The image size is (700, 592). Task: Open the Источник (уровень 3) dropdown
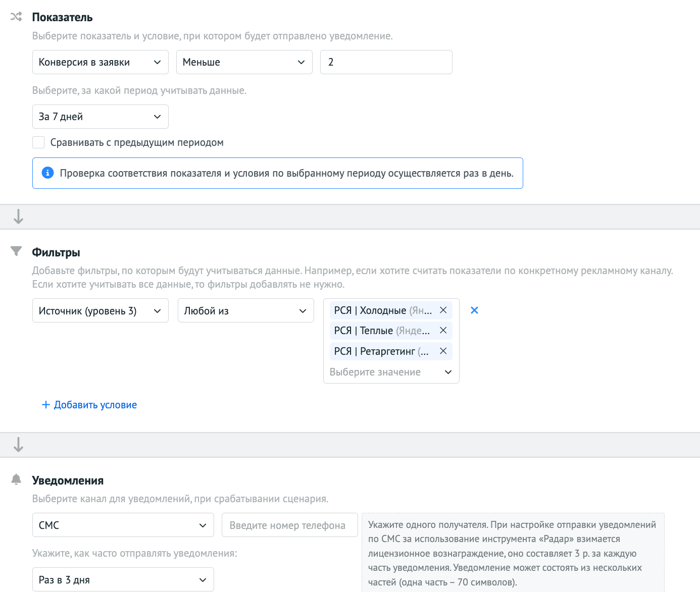pyautogui.click(x=100, y=311)
